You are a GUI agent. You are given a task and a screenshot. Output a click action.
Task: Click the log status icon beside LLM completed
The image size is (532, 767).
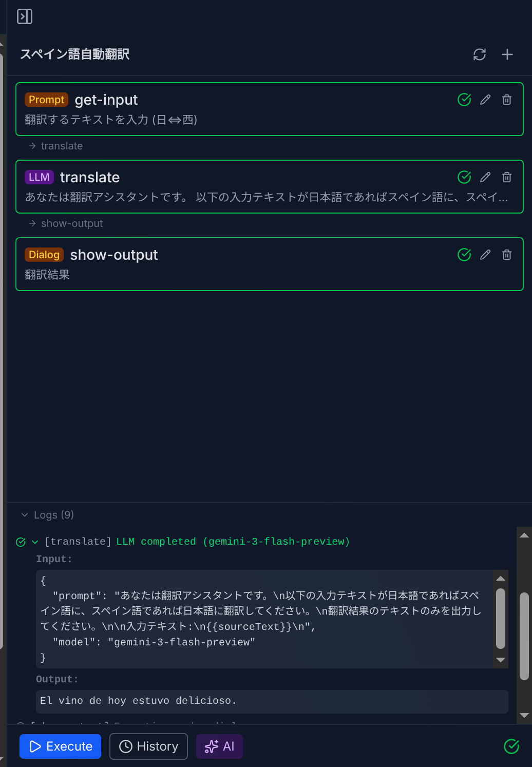coord(20,541)
